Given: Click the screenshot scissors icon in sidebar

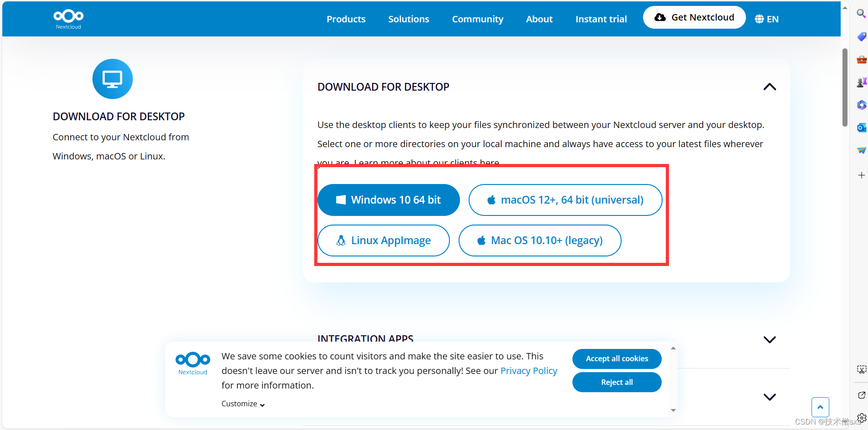Looking at the screenshot, I should (x=861, y=369).
